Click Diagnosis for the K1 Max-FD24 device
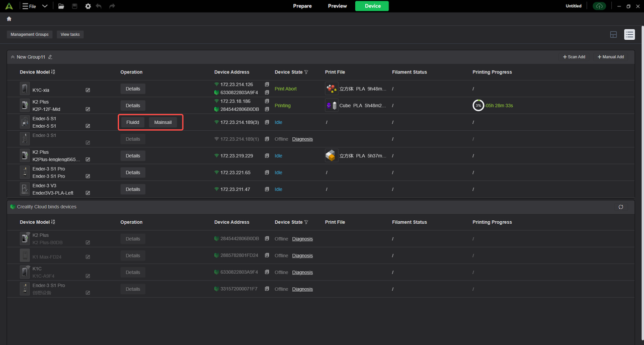Viewport: 644px width, 345px height. (x=302, y=255)
